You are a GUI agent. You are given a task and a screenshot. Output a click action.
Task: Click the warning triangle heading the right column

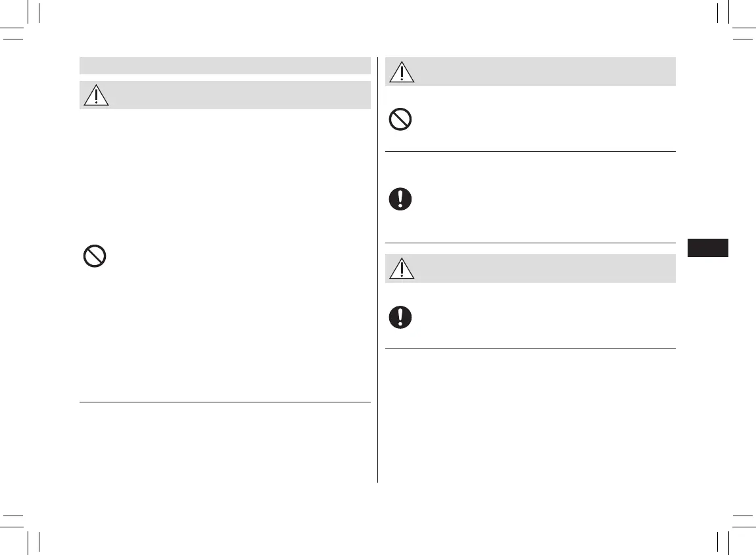tap(402, 72)
